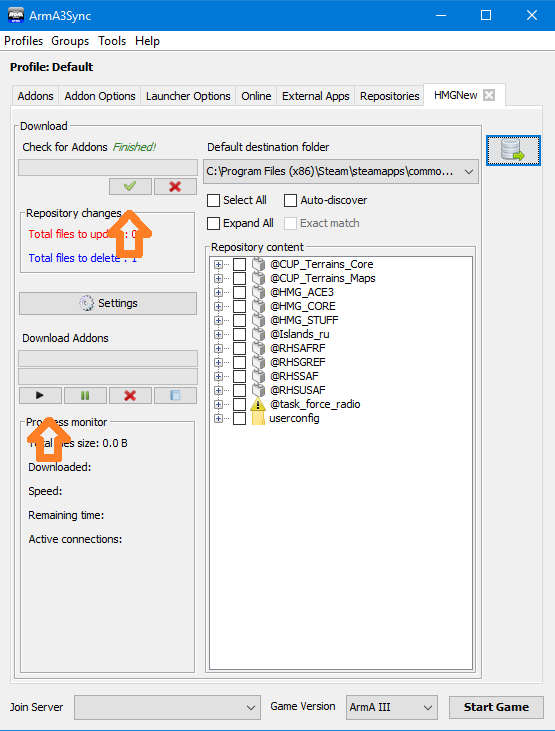Close the HMGNew tab
The height and width of the screenshot is (731, 555).
489,95
